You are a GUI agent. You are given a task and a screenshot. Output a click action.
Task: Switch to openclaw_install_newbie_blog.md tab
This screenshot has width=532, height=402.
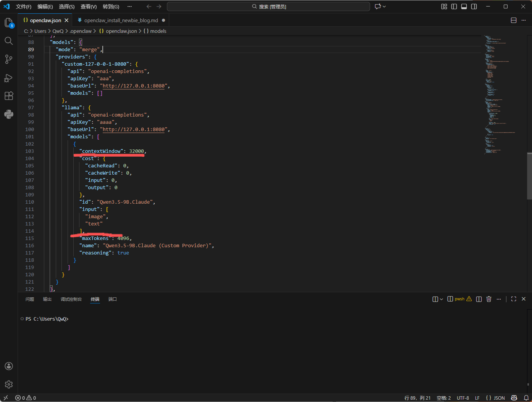pos(121,20)
